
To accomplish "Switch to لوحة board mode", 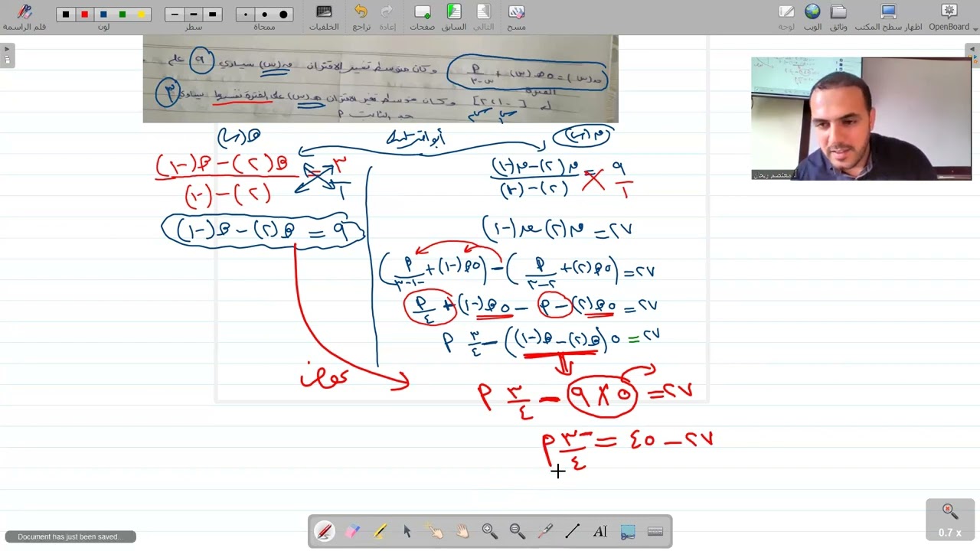I will (786, 17).
